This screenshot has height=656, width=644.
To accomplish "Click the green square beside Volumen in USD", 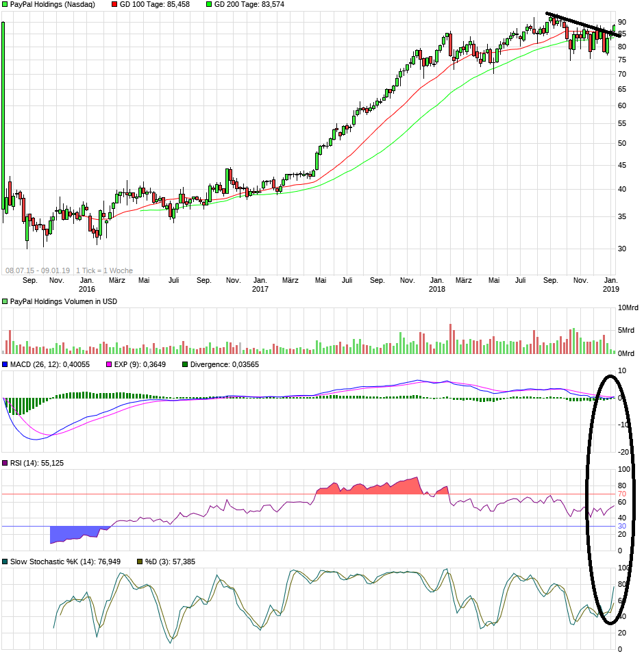I will (5, 302).
